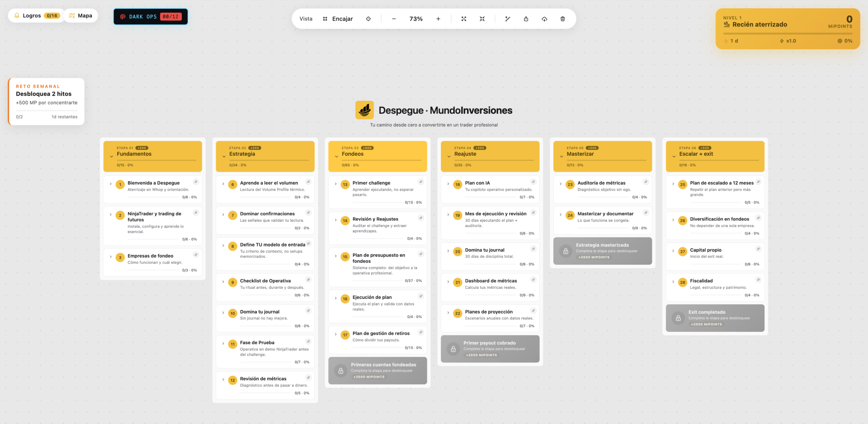Pin the Primer challenge card
This screenshot has height=424, width=868.
[x=421, y=182]
